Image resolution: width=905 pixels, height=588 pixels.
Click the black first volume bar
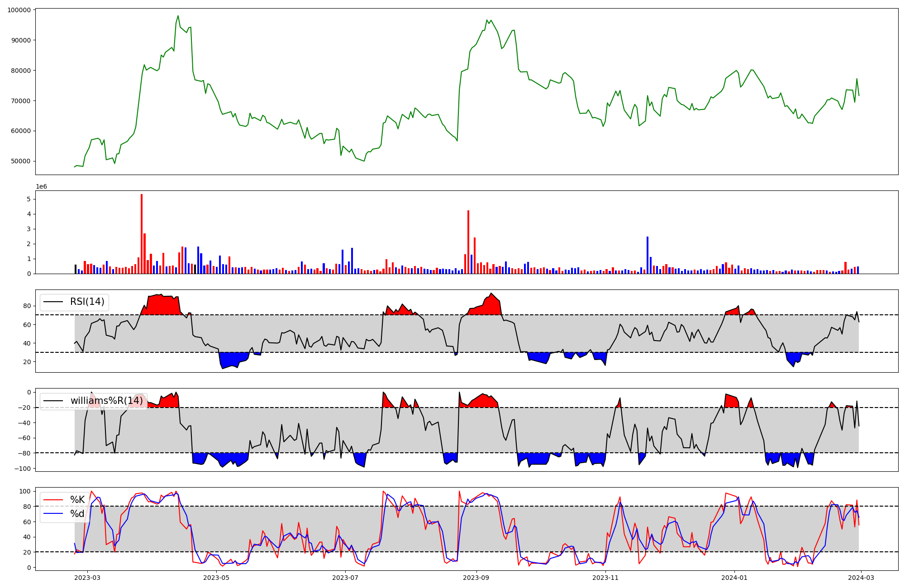[76, 269]
